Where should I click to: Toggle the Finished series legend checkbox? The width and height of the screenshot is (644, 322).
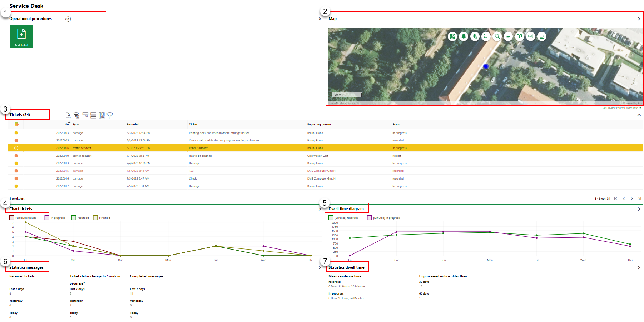pos(95,218)
